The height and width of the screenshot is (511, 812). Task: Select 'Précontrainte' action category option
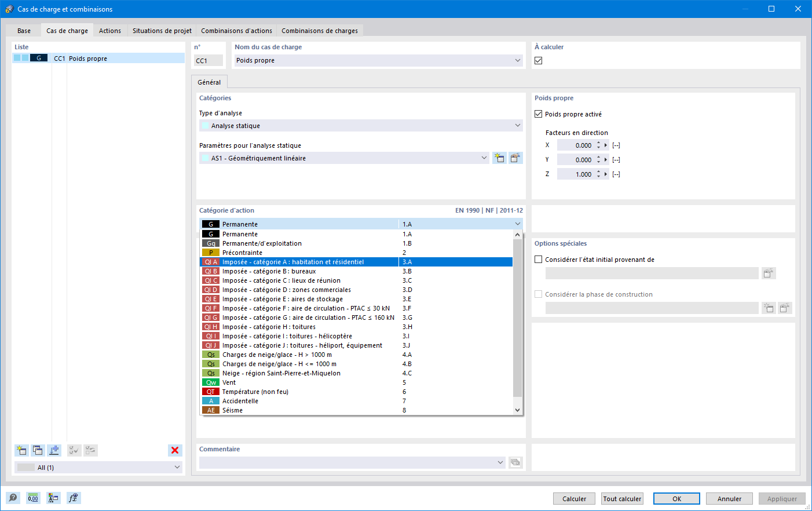(356, 253)
